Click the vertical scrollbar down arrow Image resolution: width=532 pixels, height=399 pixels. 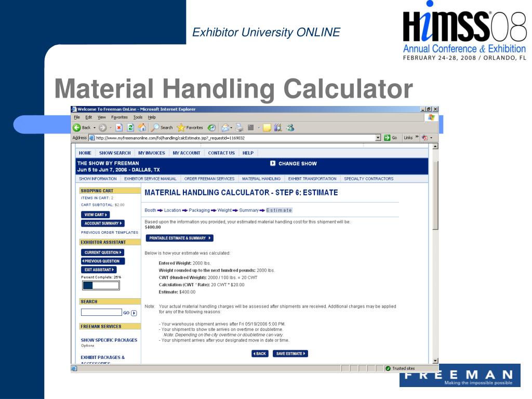435,361
